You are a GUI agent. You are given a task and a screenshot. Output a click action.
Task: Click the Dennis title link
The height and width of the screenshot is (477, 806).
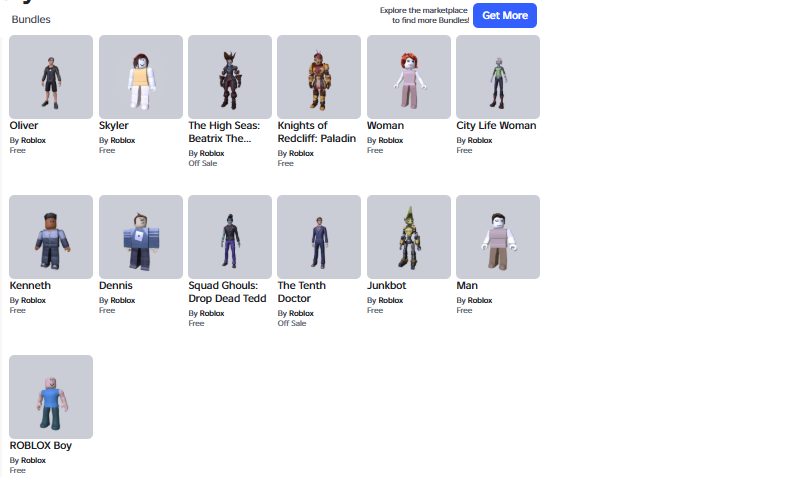(x=116, y=285)
